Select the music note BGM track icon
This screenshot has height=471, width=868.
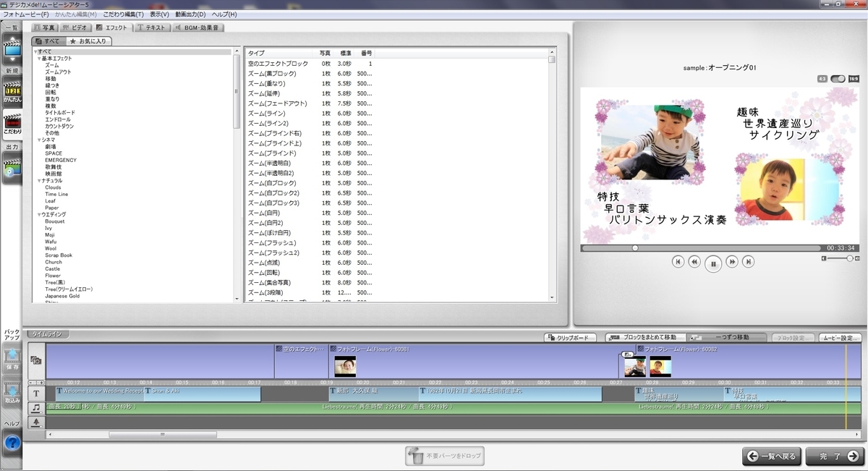point(35,408)
